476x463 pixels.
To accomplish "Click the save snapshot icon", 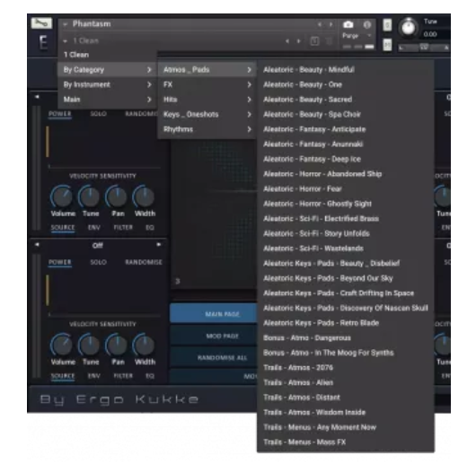I will coord(315,41).
